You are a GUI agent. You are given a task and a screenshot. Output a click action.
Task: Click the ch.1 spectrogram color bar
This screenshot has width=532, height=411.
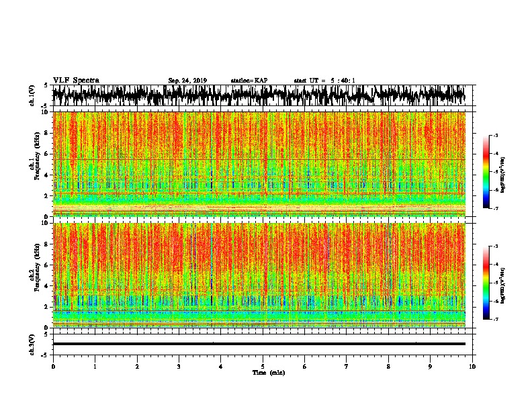point(486,172)
